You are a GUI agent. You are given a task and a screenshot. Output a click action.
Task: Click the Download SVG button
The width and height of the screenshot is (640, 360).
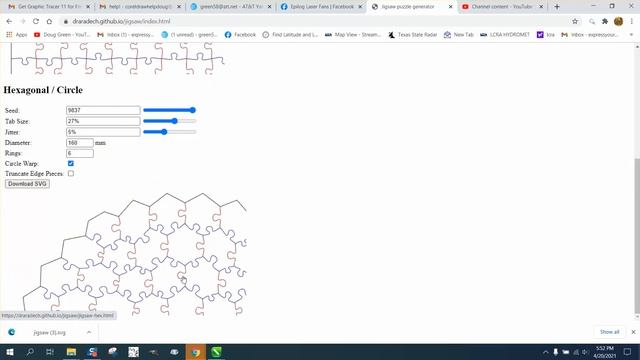(x=27, y=184)
